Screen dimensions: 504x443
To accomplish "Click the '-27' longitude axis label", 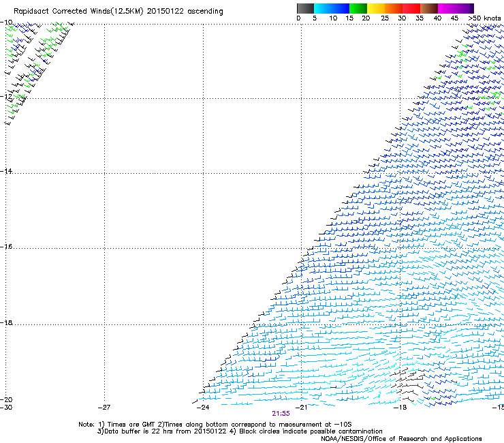I will coord(104,408).
